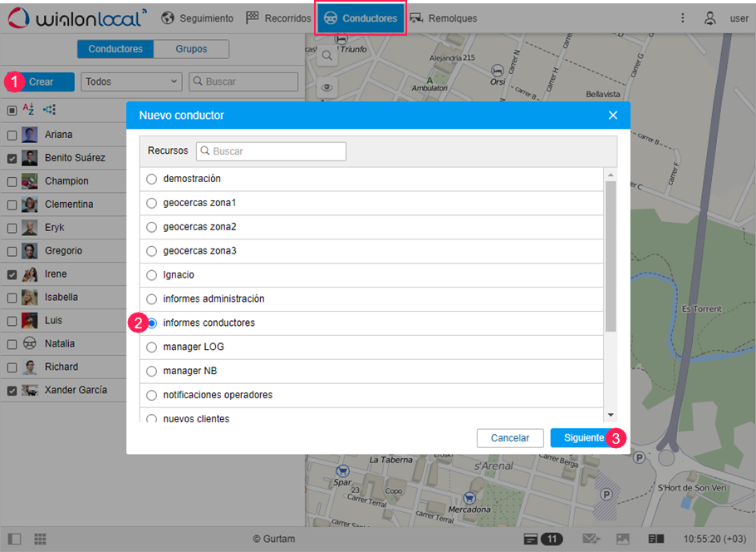756x552 pixels.
Task: Switch to the Grupos tab
Action: 191,49
